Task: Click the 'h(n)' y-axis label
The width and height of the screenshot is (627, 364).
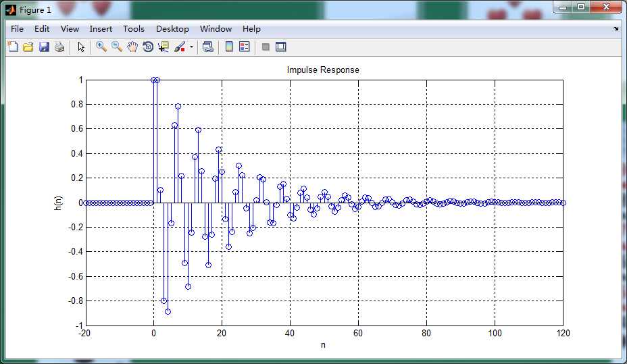Action: coord(58,203)
